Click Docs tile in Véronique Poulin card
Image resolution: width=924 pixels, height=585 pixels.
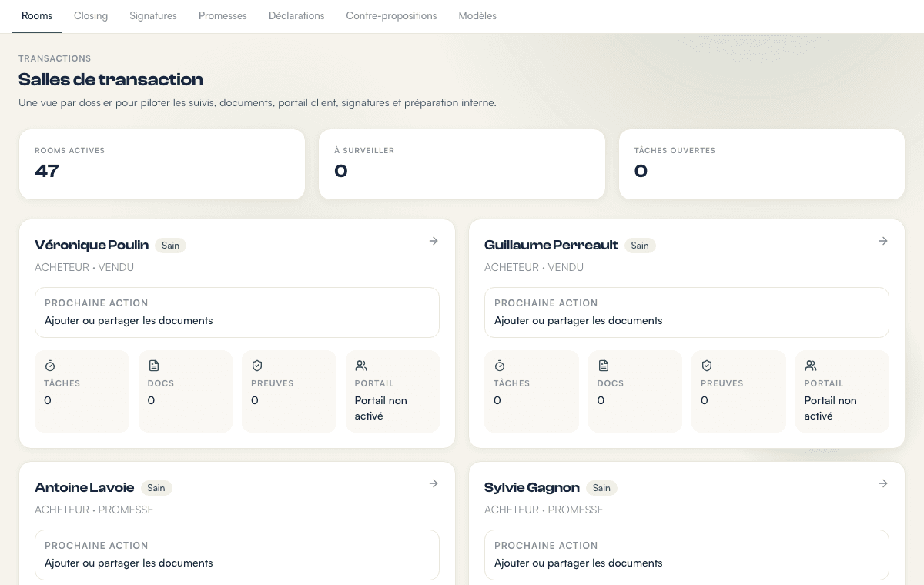[x=186, y=392]
